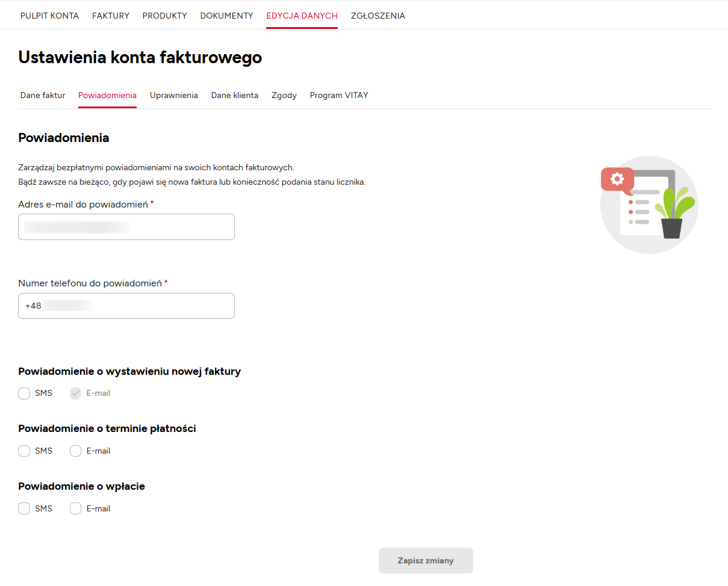Switch to the Uprawnienia tab

173,95
